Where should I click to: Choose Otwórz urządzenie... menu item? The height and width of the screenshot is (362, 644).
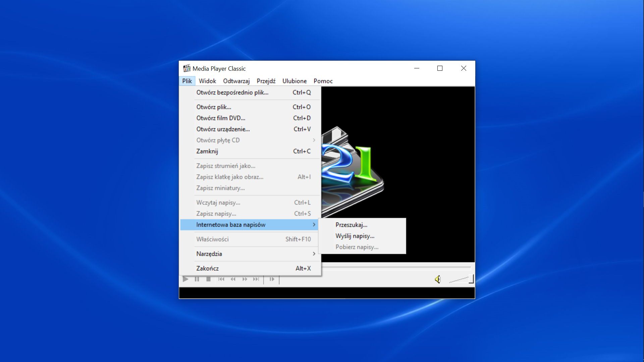pos(250,129)
